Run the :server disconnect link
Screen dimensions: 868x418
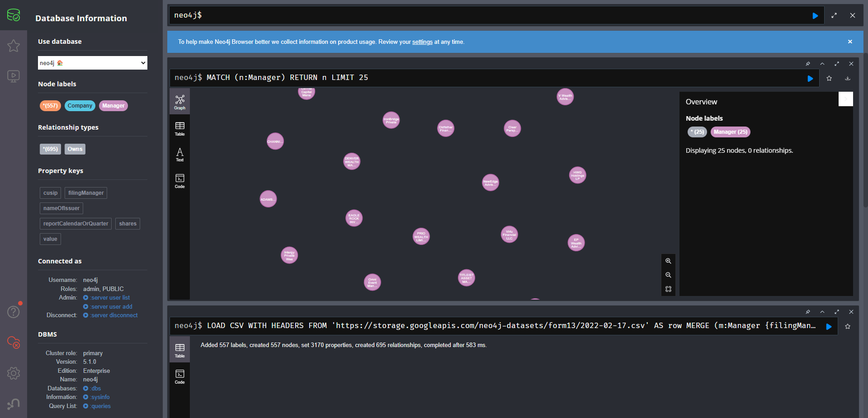(110, 315)
